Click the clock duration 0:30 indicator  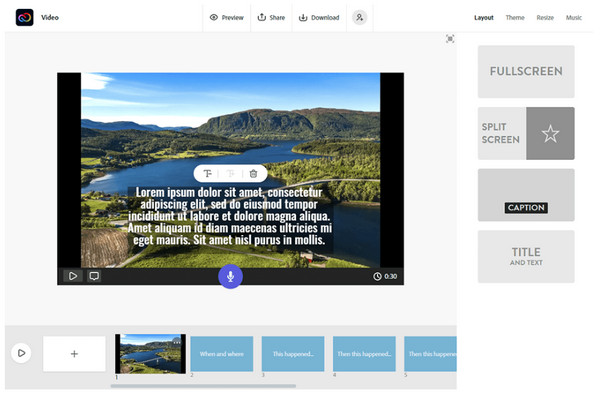coord(385,276)
